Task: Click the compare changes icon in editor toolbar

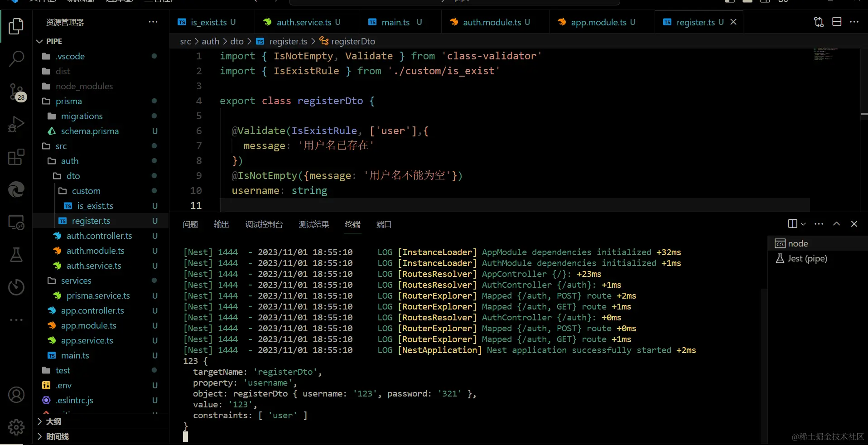Action: pyautogui.click(x=819, y=22)
